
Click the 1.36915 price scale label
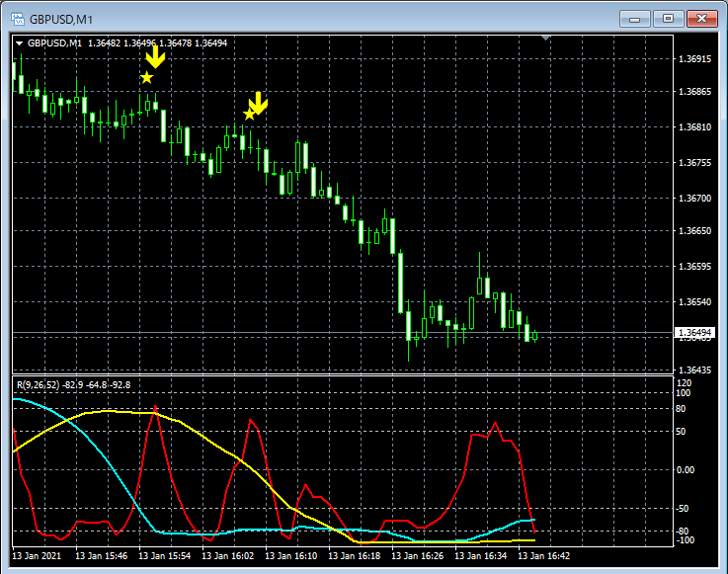coord(696,59)
